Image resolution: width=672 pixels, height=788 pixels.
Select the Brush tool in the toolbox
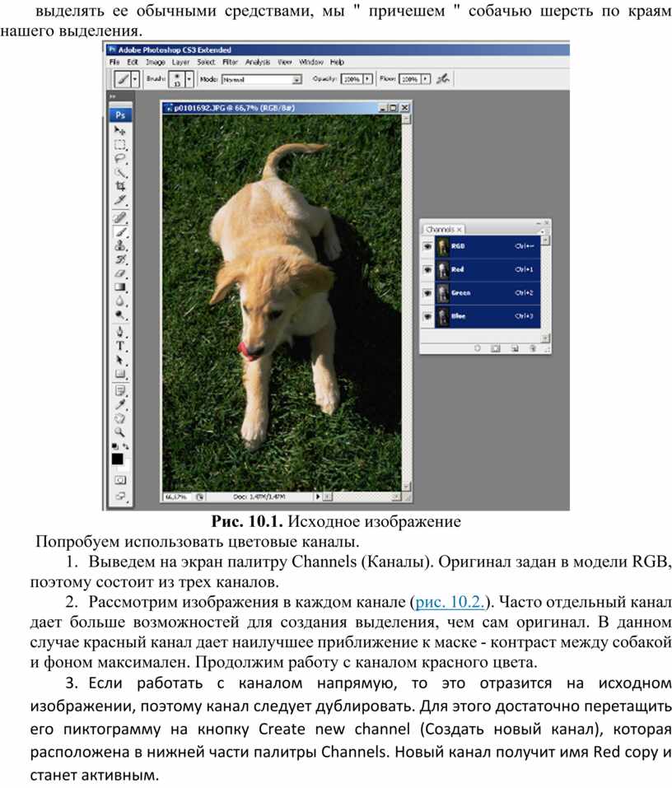point(119,231)
